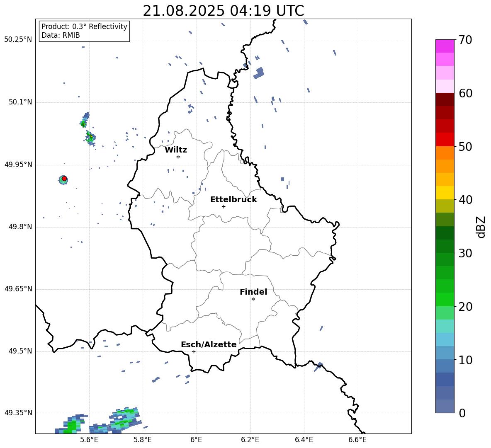The width and height of the screenshot is (491, 448).
Task: Click the dBZ colorbar axis label
Action: click(x=481, y=227)
